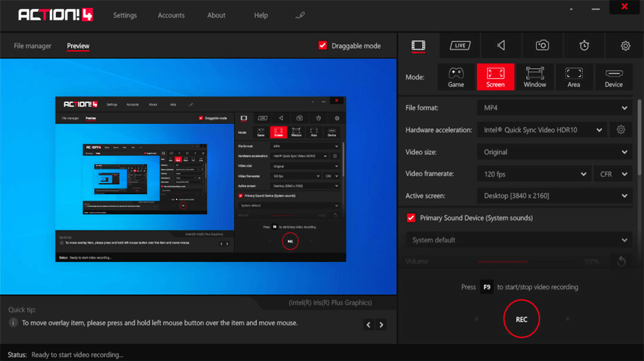Disable Draggable mode checkbox
644x361 pixels.
pos(323,46)
